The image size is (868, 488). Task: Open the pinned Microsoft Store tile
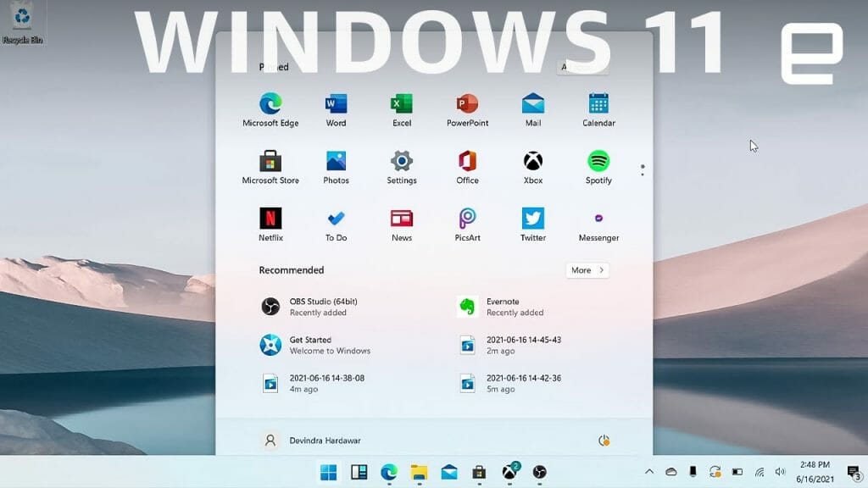[x=270, y=167]
